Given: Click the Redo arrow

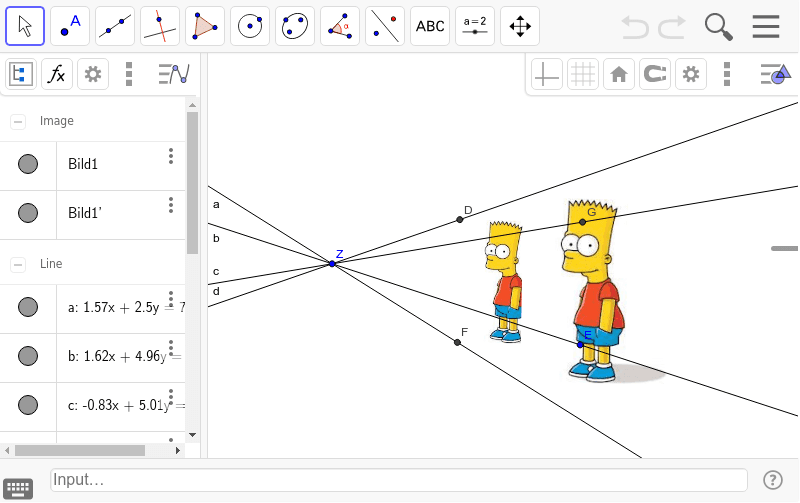Looking at the screenshot, I should [x=671, y=27].
